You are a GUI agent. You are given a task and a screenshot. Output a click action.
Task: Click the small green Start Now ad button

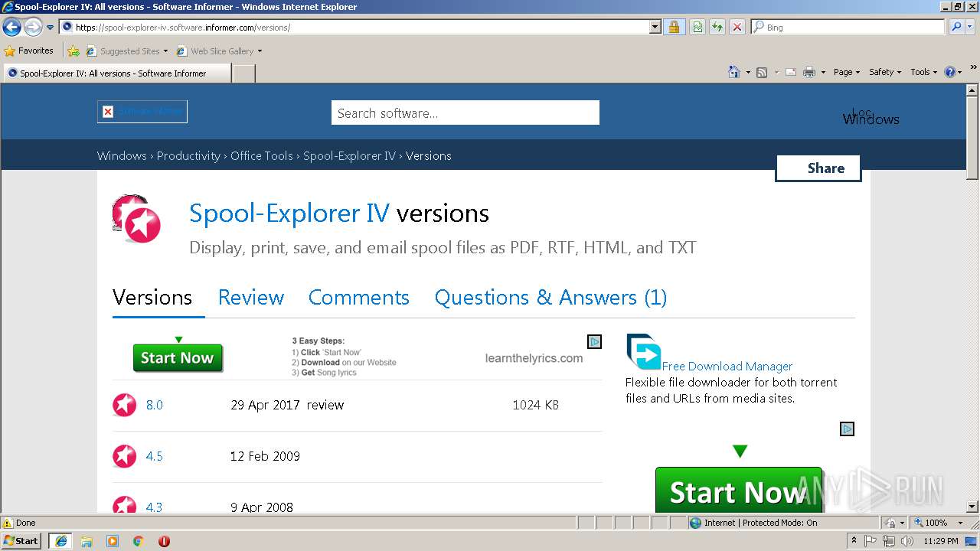178,358
